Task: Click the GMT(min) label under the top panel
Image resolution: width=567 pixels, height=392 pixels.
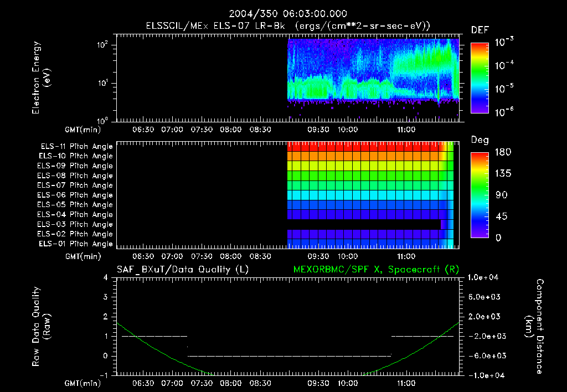Action: tap(83, 130)
